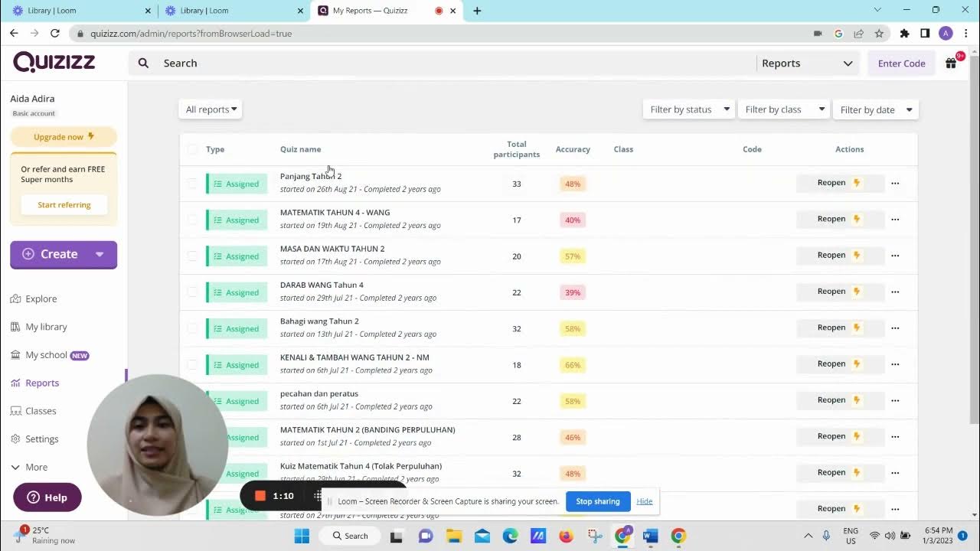Open the three-dots menu for MATEMATIK TAHUN 2 (BANDING PERPULUHAN)

click(895, 436)
